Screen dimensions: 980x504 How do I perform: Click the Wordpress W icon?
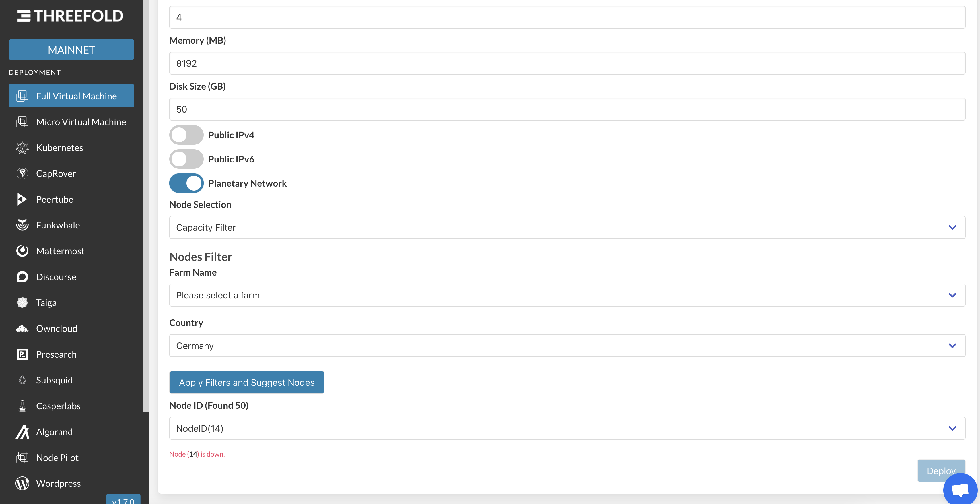click(22, 483)
